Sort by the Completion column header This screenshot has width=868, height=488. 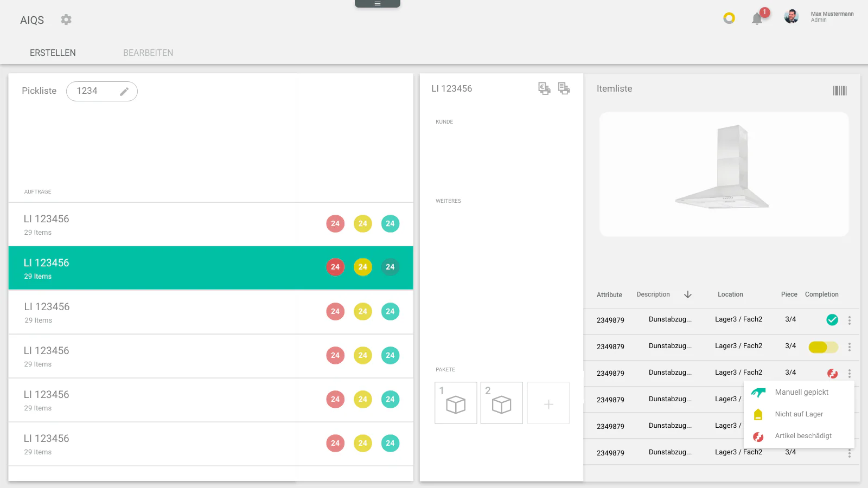[822, 294]
